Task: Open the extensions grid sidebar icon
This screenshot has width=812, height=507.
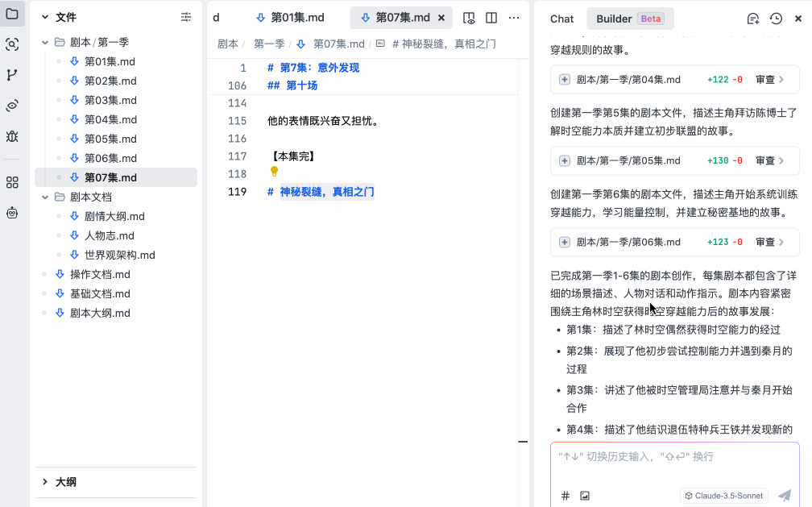Action: [12, 182]
